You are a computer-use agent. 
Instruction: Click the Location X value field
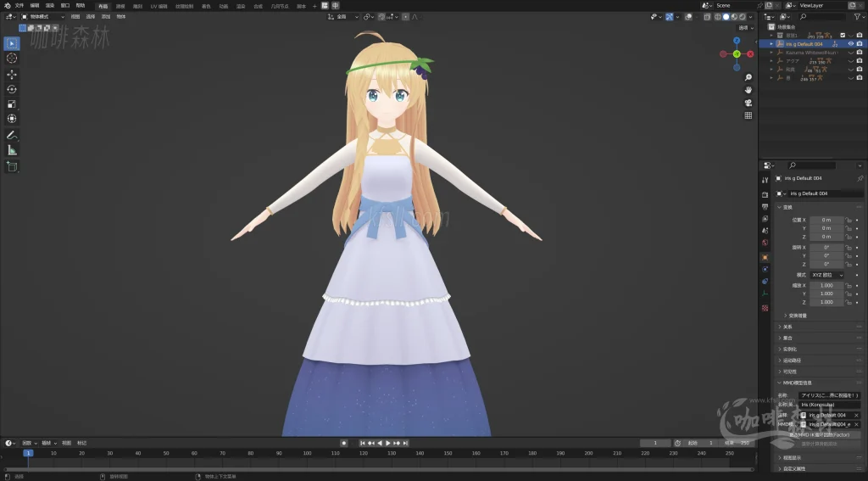(x=826, y=220)
